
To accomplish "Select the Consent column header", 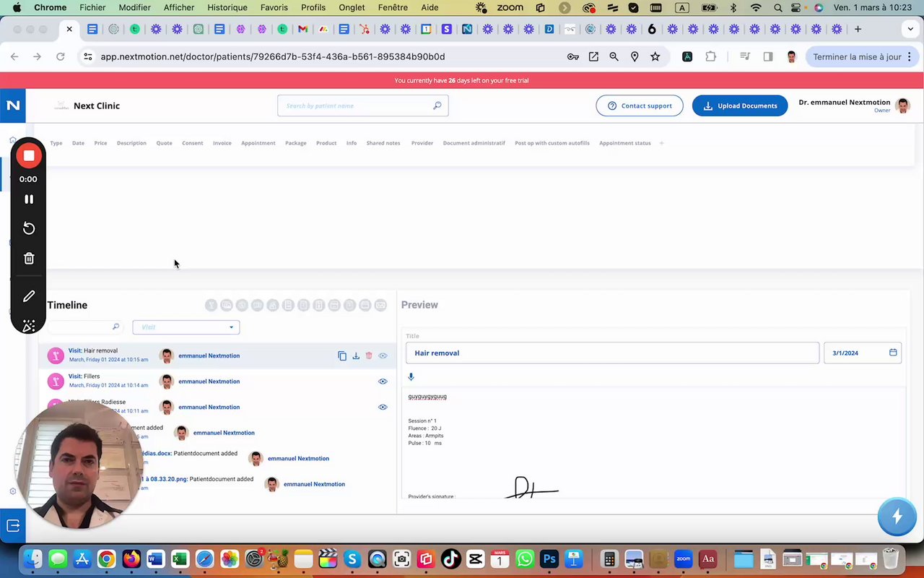I will coord(193,143).
